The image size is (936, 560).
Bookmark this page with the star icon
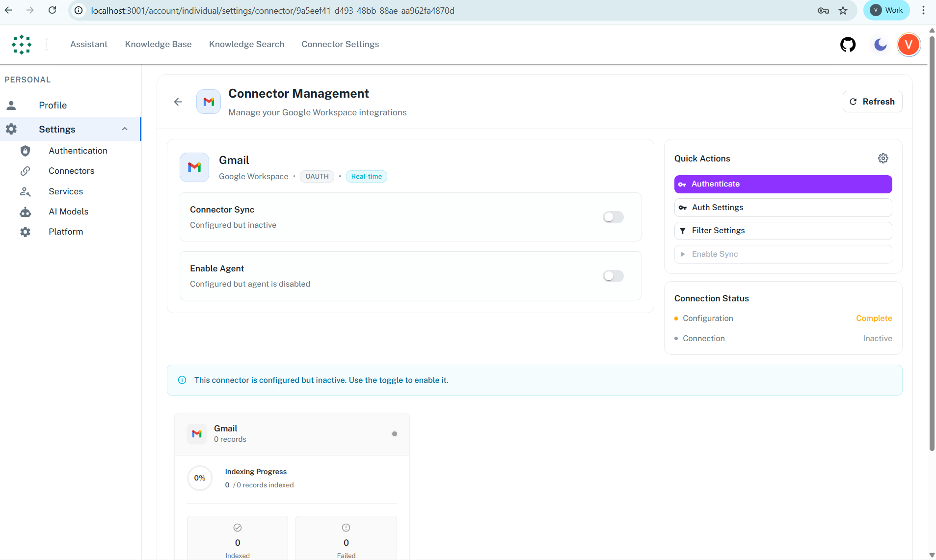pos(843,10)
